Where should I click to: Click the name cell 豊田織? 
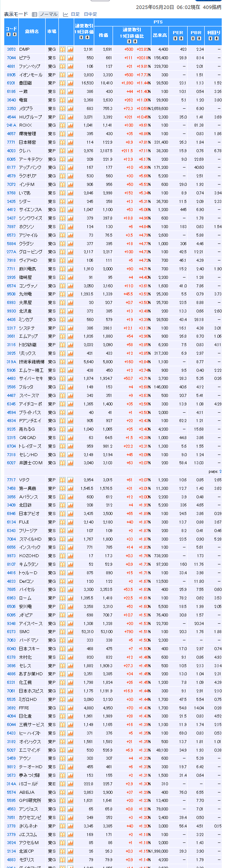pos(32,83)
